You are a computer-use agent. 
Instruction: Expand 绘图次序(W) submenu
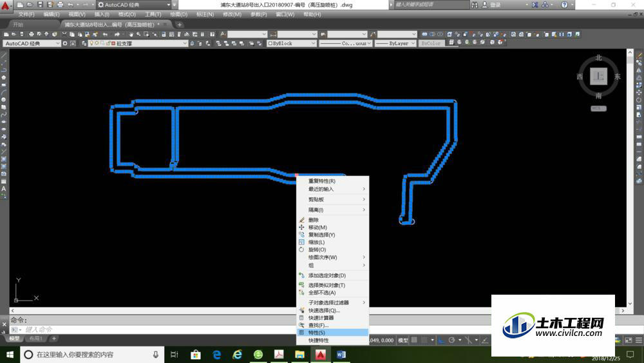(x=332, y=257)
